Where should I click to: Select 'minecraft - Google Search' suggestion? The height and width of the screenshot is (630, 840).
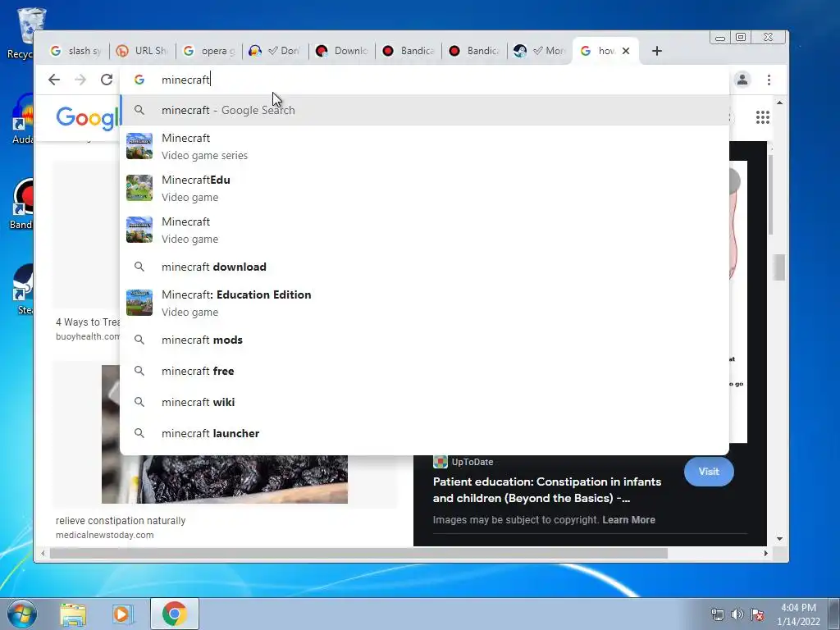pos(424,110)
